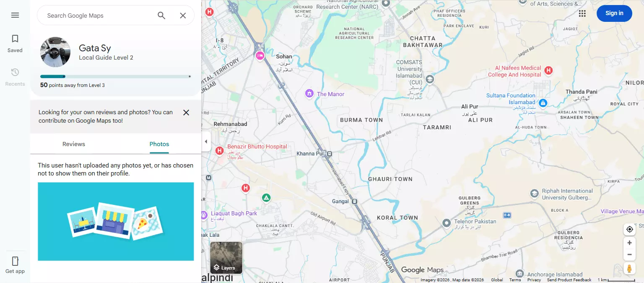Select Telenor Pakistan marker icon
Image resolution: width=644 pixels, height=283 pixels.
(447, 223)
